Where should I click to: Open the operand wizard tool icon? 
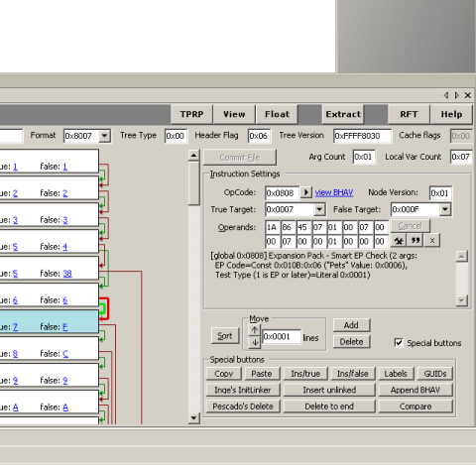399,241
